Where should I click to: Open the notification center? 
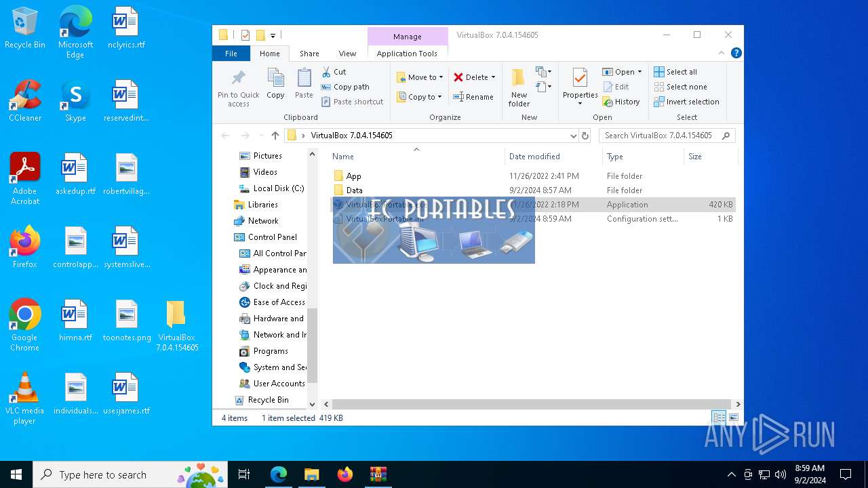846,474
